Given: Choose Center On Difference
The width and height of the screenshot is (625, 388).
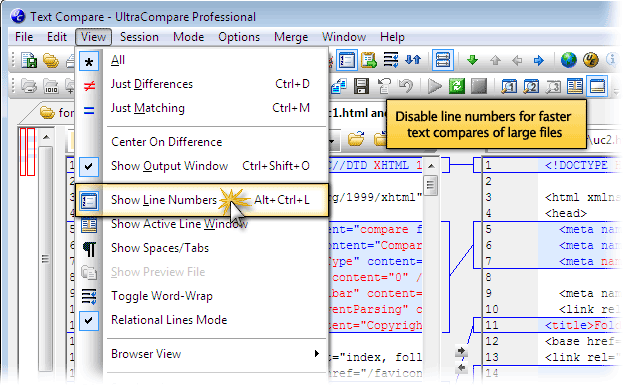Looking at the screenshot, I should point(202,142).
